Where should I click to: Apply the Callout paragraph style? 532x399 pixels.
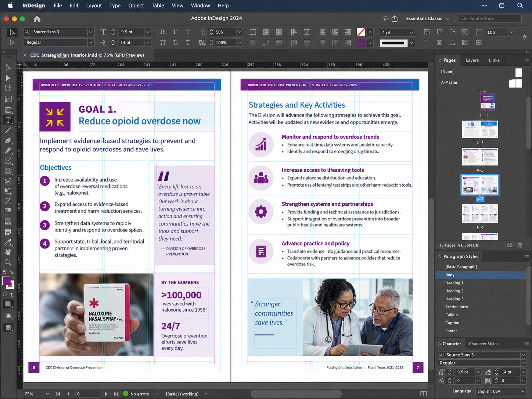[481, 315]
